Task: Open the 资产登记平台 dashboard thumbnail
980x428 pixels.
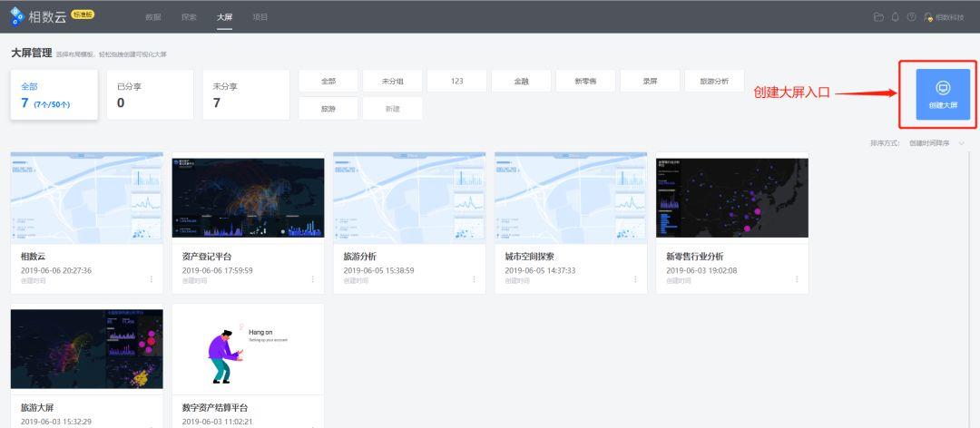Action: point(248,198)
